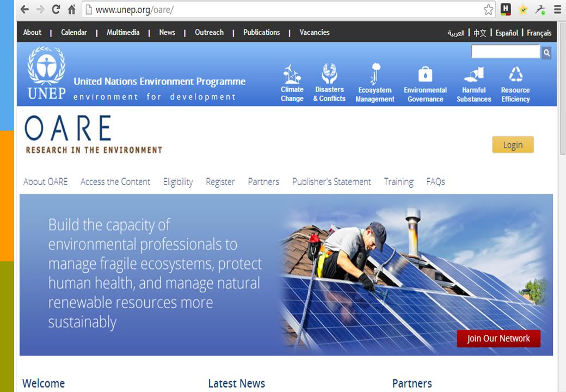Open Harmful Substances spill icon
The height and width of the screenshot is (392, 566).
pyautogui.click(x=474, y=75)
